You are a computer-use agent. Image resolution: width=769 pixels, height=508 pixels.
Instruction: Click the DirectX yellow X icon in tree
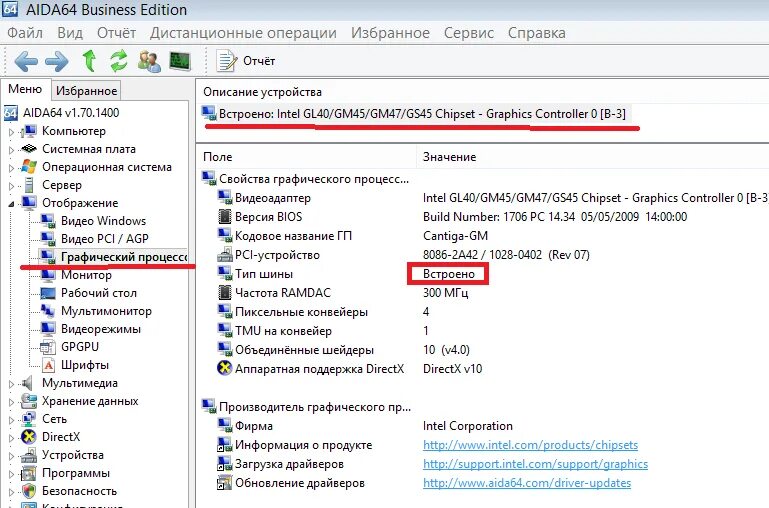tap(29, 437)
